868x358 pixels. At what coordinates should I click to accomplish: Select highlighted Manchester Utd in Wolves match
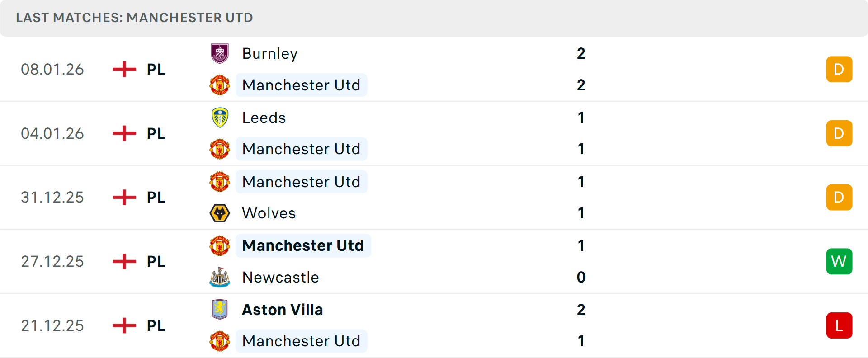pos(301,182)
